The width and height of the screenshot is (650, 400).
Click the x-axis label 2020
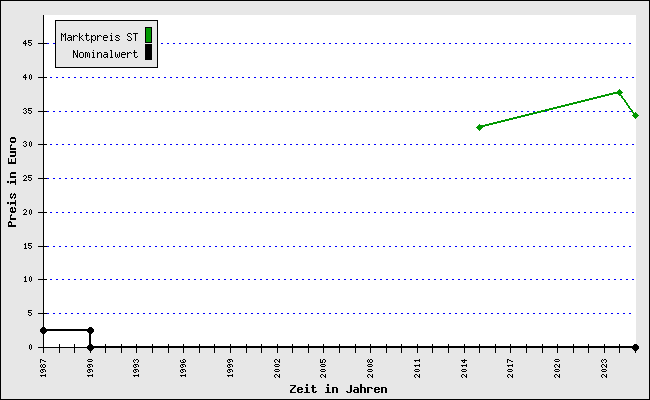[x=557, y=368]
